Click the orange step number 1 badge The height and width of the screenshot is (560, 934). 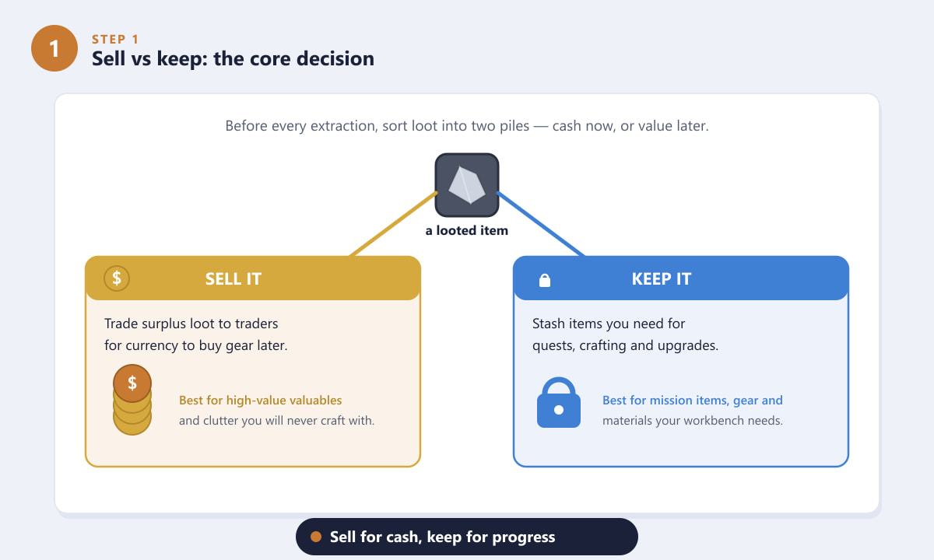tap(54, 48)
